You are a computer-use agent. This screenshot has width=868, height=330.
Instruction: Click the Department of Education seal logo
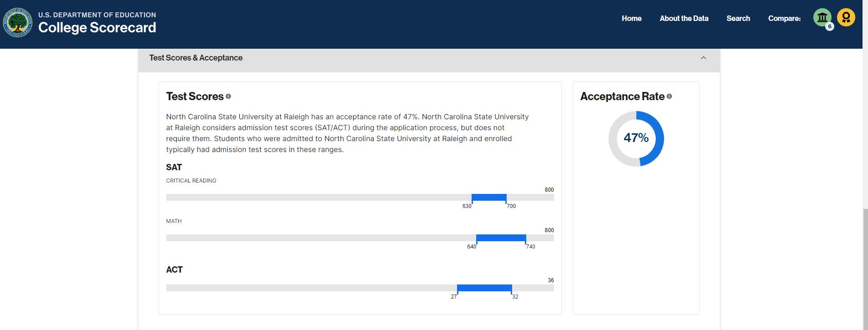tap(18, 22)
